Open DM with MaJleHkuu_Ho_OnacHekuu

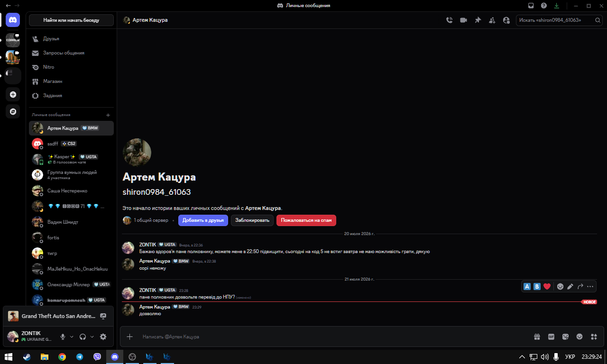71,269
